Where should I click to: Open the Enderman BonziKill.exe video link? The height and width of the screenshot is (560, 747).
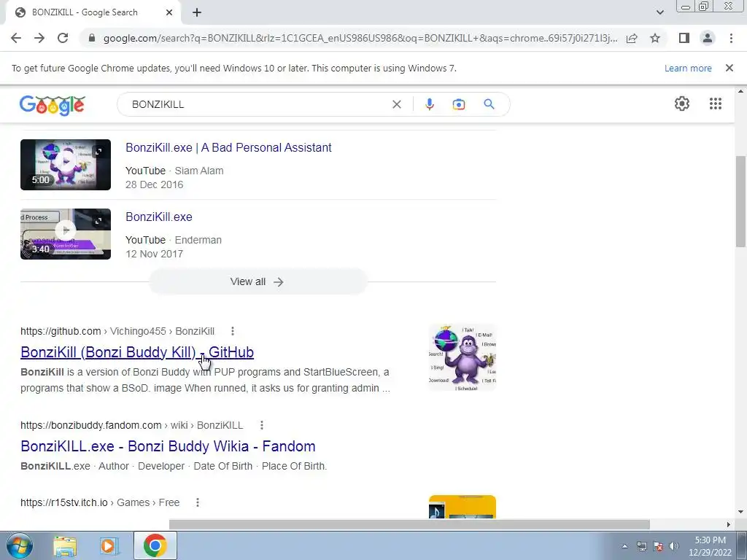[159, 217]
